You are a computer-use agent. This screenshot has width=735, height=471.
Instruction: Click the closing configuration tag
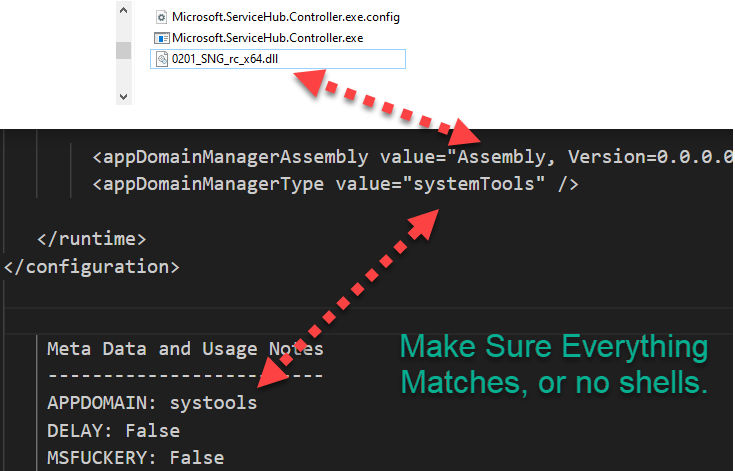tap(92, 266)
